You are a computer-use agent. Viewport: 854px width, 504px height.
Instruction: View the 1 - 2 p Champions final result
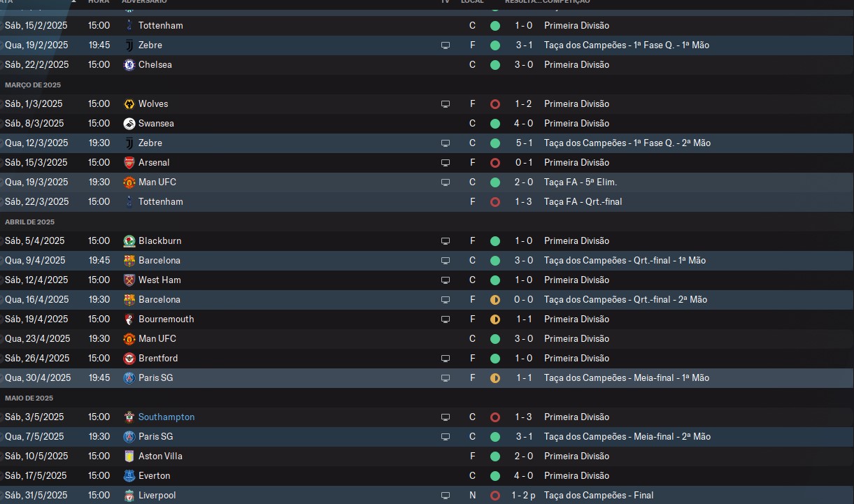pos(525,495)
